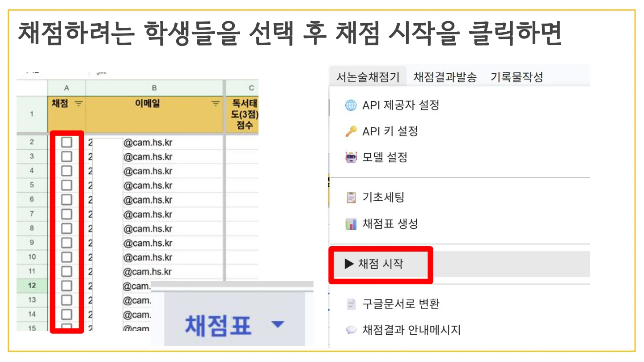
Task: Open the 채점표 sheet tab dropdown arrow
Action: tap(278, 324)
